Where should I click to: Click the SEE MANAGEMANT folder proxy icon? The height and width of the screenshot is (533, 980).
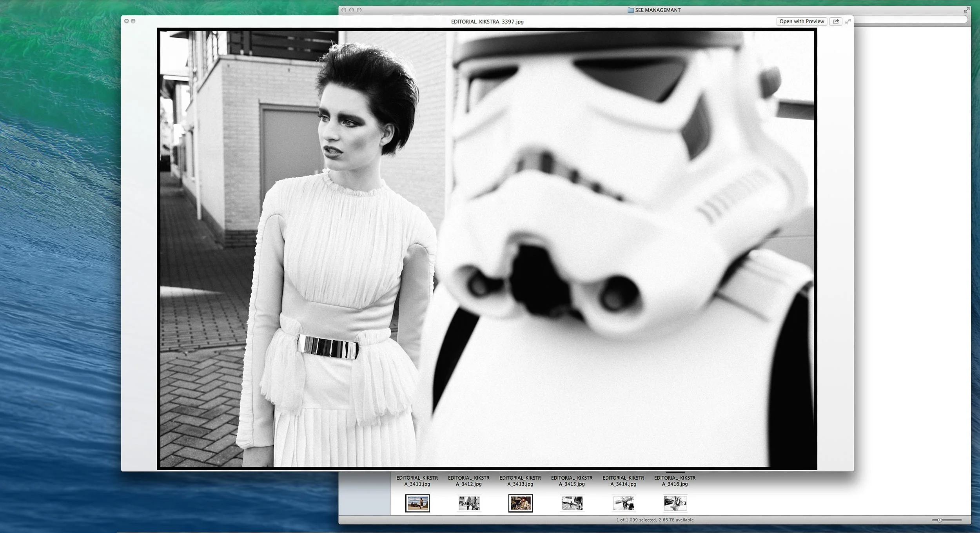tap(630, 10)
